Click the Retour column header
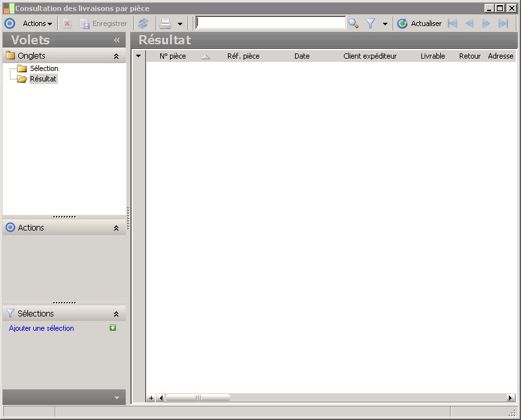Image resolution: width=521 pixels, height=420 pixels. click(470, 56)
